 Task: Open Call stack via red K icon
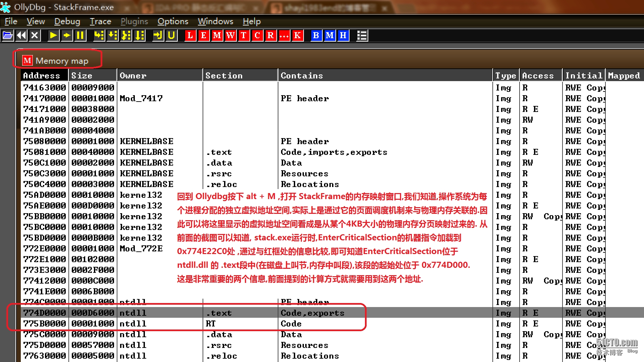(298, 35)
